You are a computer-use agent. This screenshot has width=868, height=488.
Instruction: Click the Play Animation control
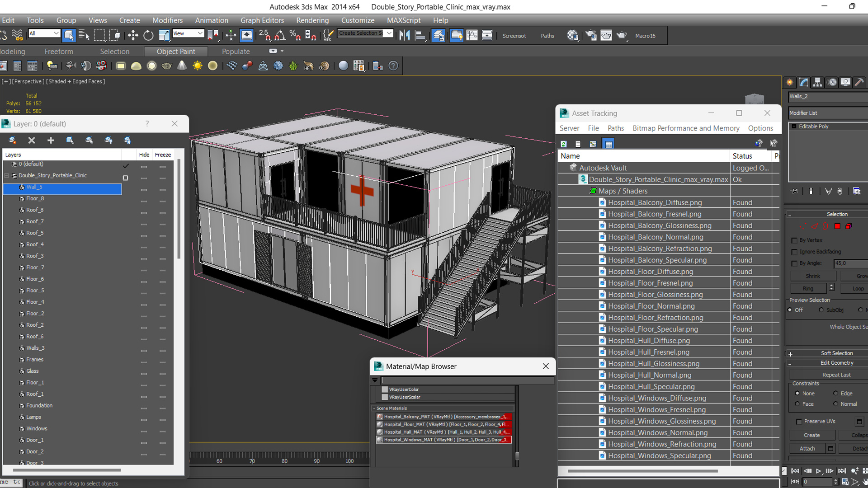pos(818,471)
